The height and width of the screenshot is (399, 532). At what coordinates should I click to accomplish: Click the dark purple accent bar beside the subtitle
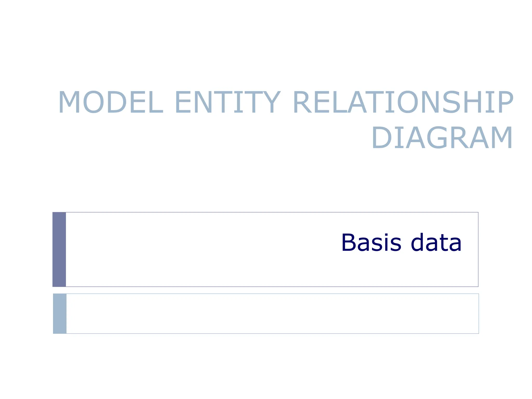[x=59, y=249]
